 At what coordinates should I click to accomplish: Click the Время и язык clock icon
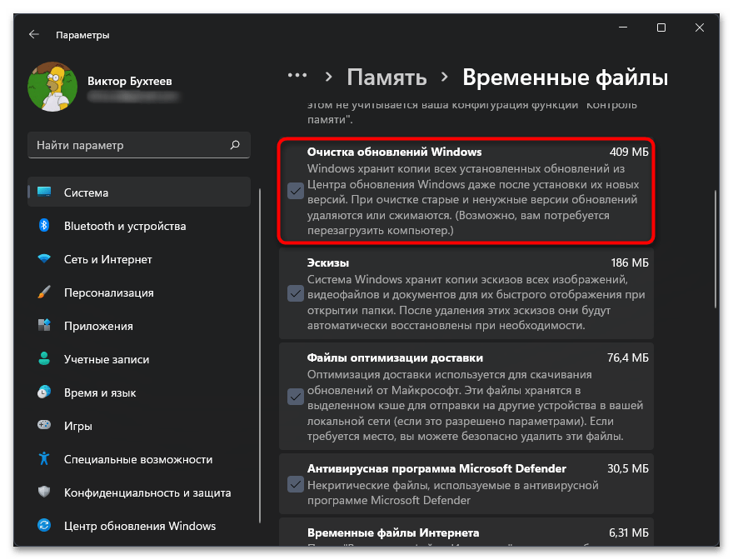coord(44,392)
